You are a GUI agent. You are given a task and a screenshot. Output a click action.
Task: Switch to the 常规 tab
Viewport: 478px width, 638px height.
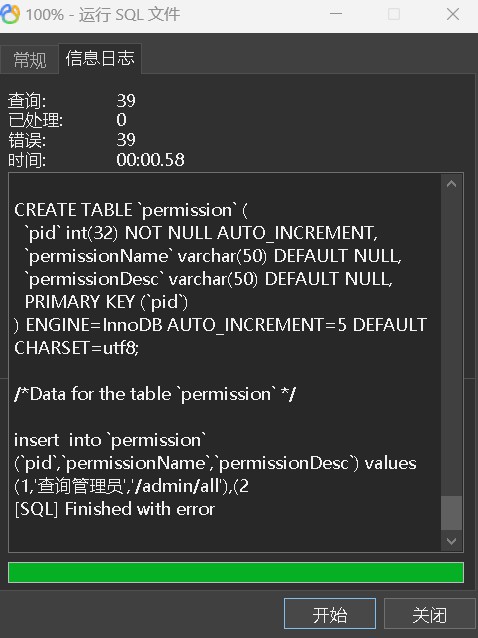click(x=30, y=60)
